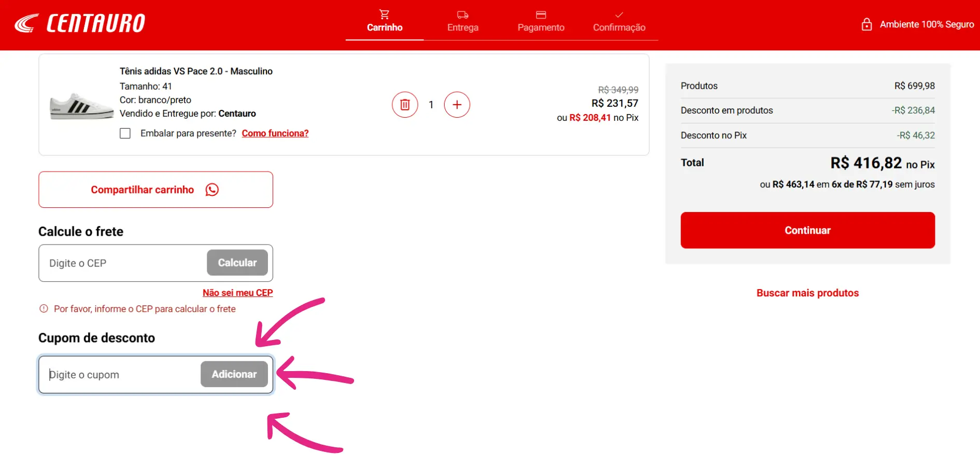Screen dimensions: 980x454
Task: Click the Adicionar coupon button
Action: [234, 374]
